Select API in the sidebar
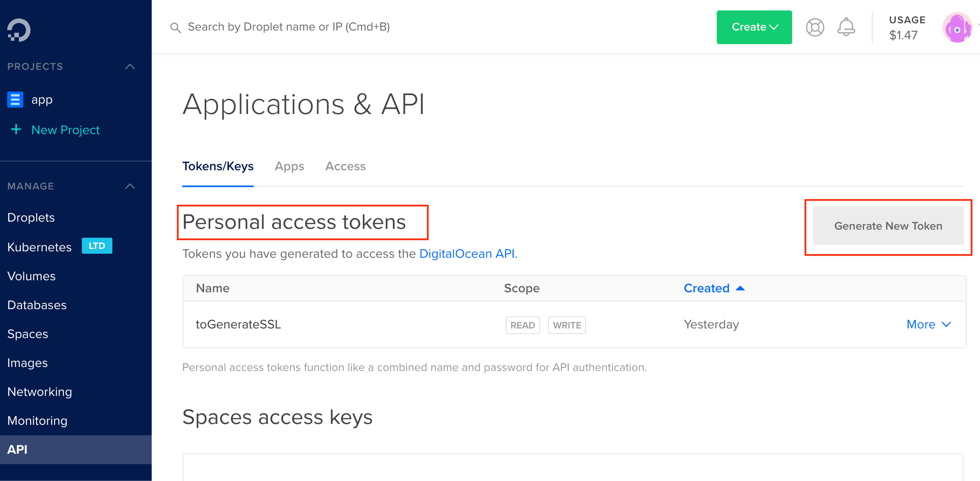The width and height of the screenshot is (980, 481). click(76, 450)
